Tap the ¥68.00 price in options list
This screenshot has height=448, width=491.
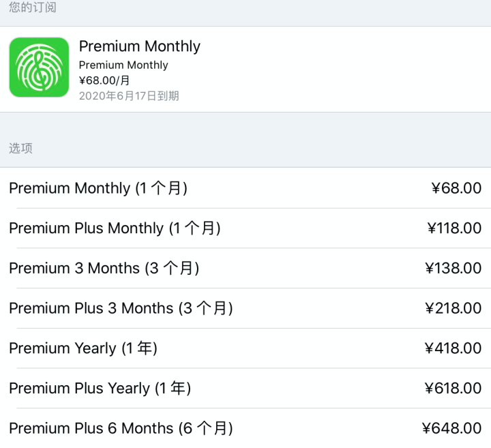click(x=456, y=188)
